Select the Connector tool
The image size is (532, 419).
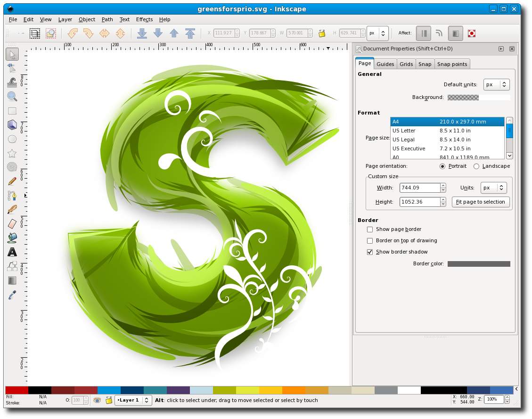click(x=12, y=266)
